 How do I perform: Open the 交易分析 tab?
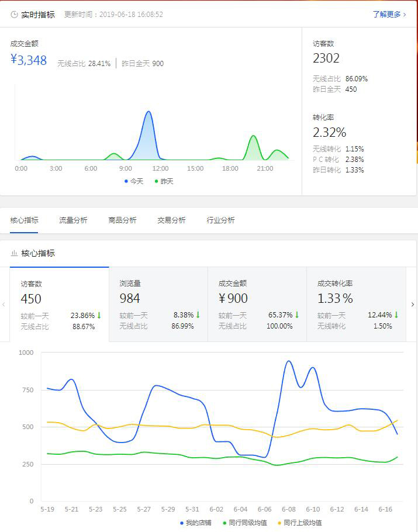171,220
